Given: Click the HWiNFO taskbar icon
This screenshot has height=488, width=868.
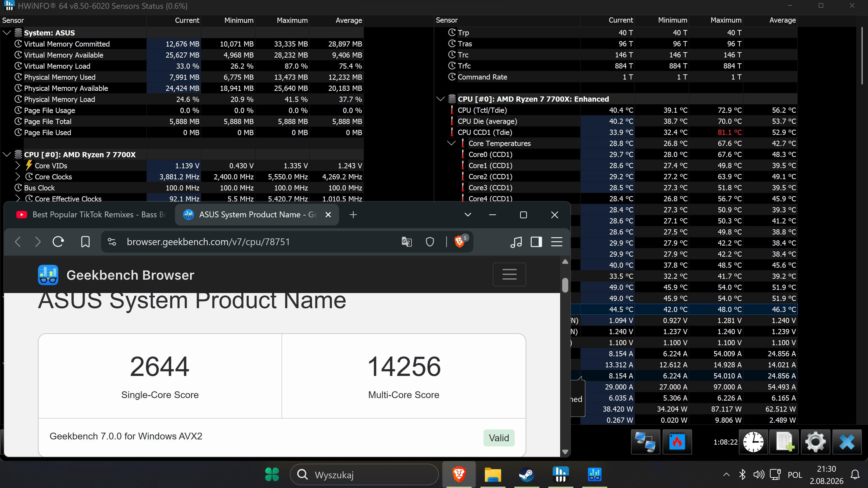Looking at the screenshot, I should [561, 475].
